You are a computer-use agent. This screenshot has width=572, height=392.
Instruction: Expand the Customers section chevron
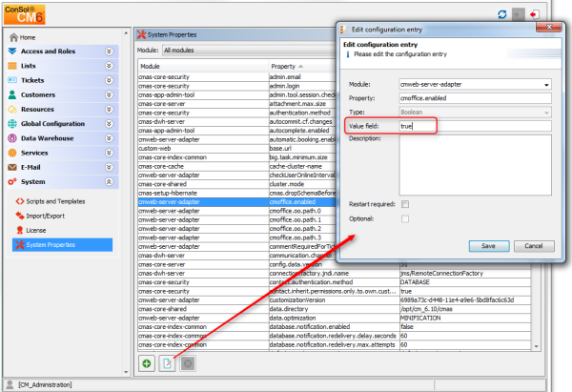109,94
